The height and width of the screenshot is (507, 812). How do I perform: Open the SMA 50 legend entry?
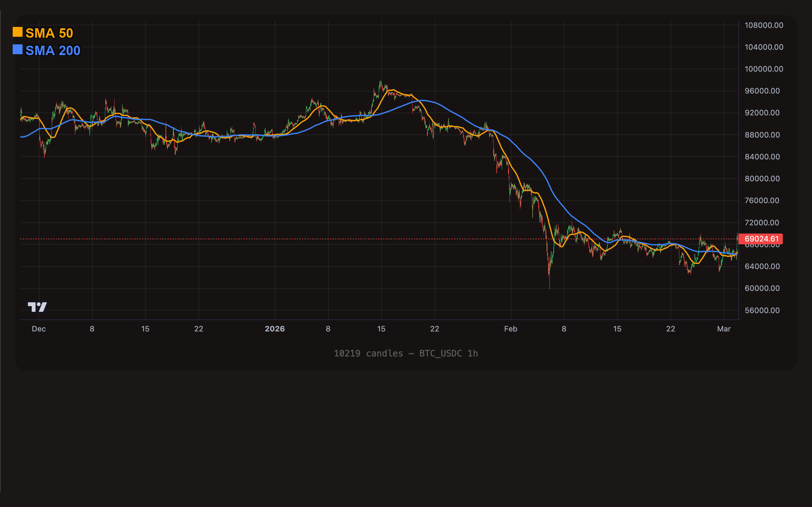(x=49, y=33)
